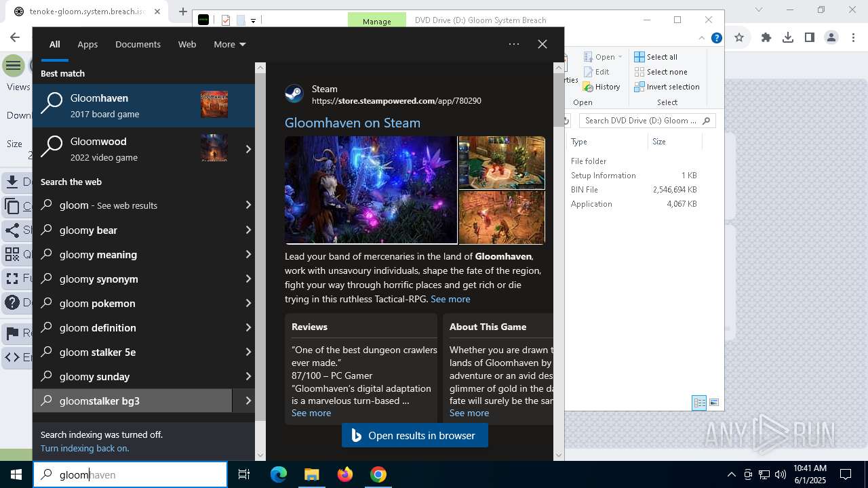This screenshot has height=488, width=868.
Task: Open Chrome extensions puzzle icon
Action: [766, 38]
